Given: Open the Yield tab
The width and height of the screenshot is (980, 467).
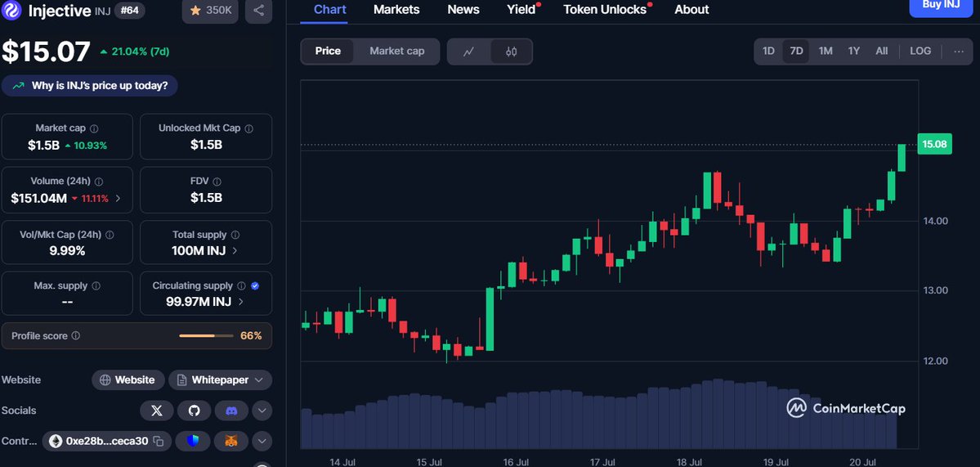Looking at the screenshot, I should tap(521, 9).
